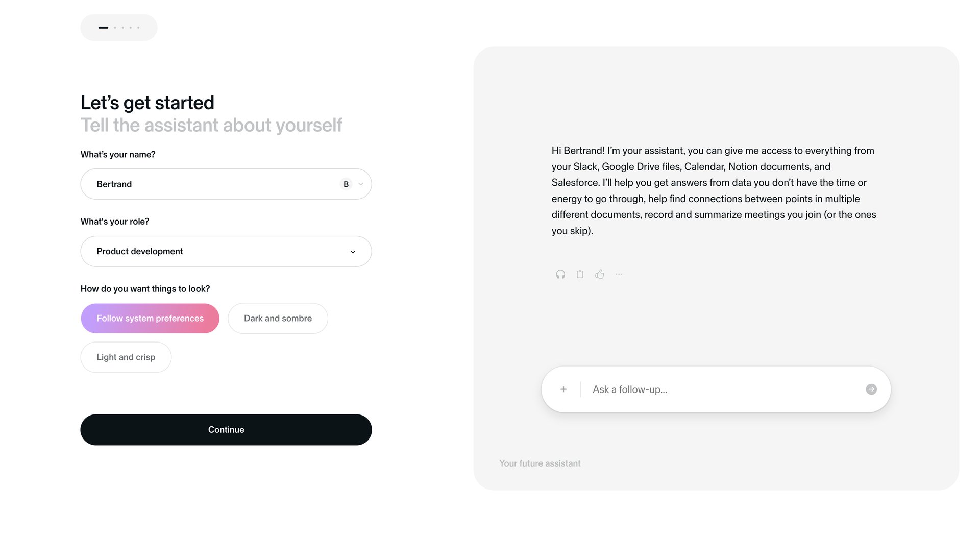Click the arrow icon to submit a follow-up
980x537 pixels.
(871, 389)
